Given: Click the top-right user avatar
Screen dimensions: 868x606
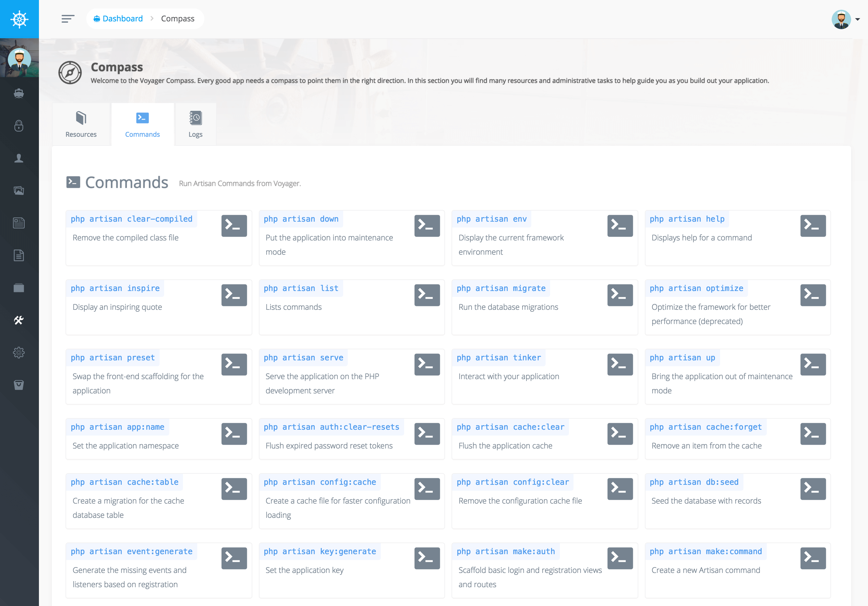Looking at the screenshot, I should coord(841,19).
